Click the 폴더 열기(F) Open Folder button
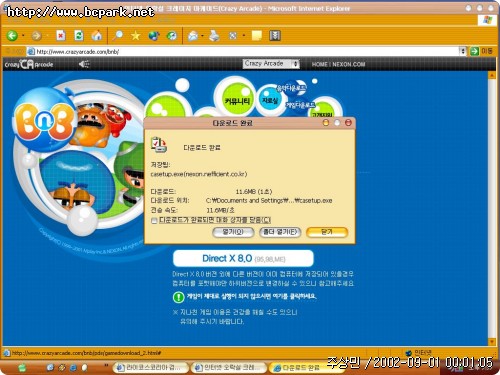 point(280,232)
